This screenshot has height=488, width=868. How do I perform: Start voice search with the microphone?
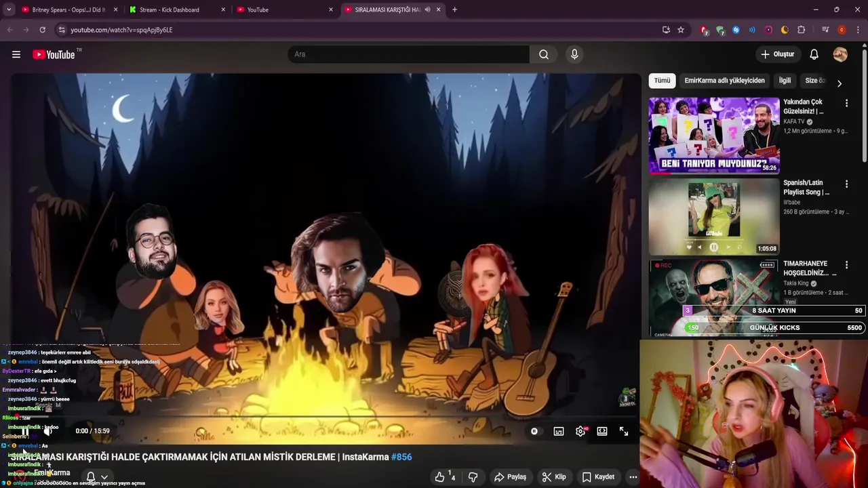point(574,54)
